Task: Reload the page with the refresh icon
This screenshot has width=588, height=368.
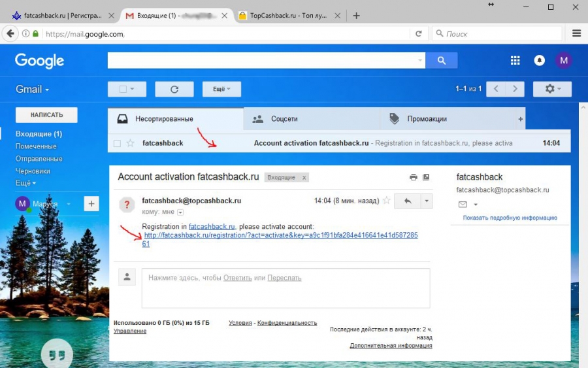Action: (419, 34)
